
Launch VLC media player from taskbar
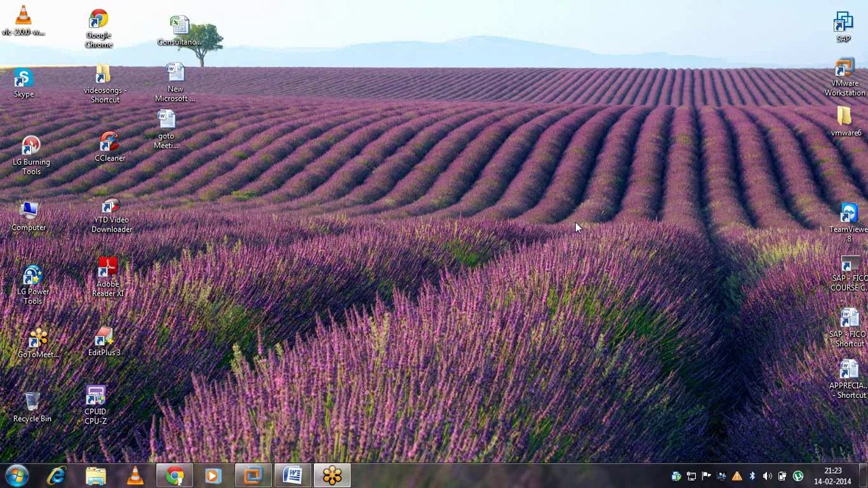[x=135, y=476]
